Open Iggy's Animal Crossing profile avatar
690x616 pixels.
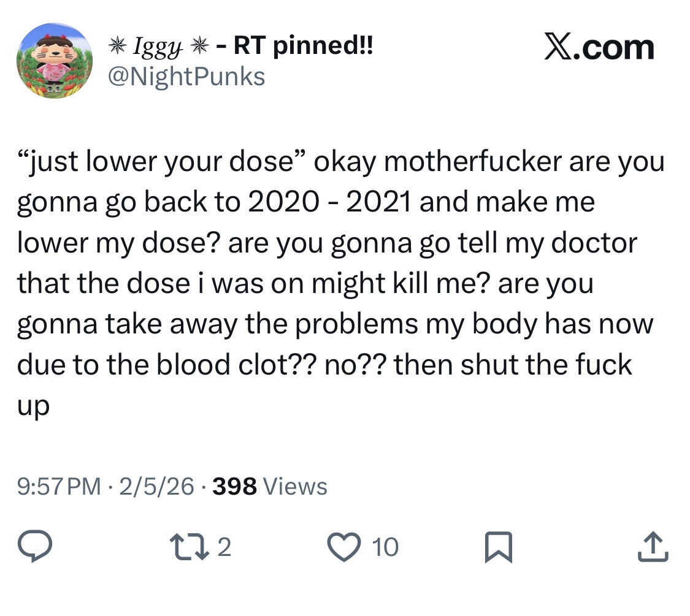[x=55, y=61]
